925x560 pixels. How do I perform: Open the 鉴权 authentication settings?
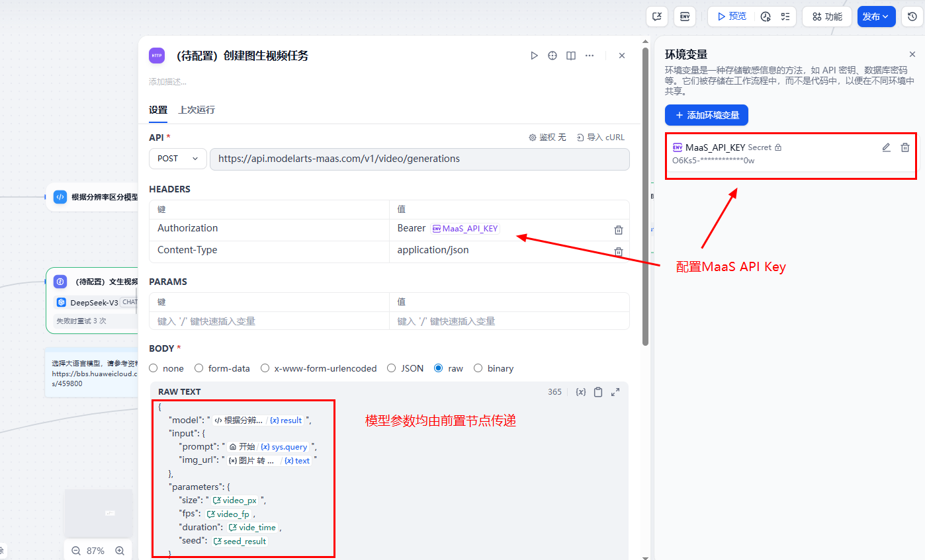(x=548, y=137)
